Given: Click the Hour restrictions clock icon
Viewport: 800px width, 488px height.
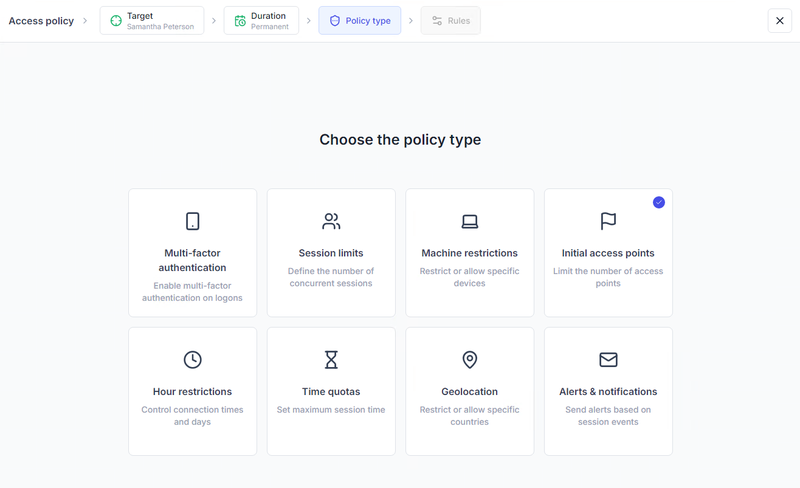Looking at the screenshot, I should click(x=192, y=359).
